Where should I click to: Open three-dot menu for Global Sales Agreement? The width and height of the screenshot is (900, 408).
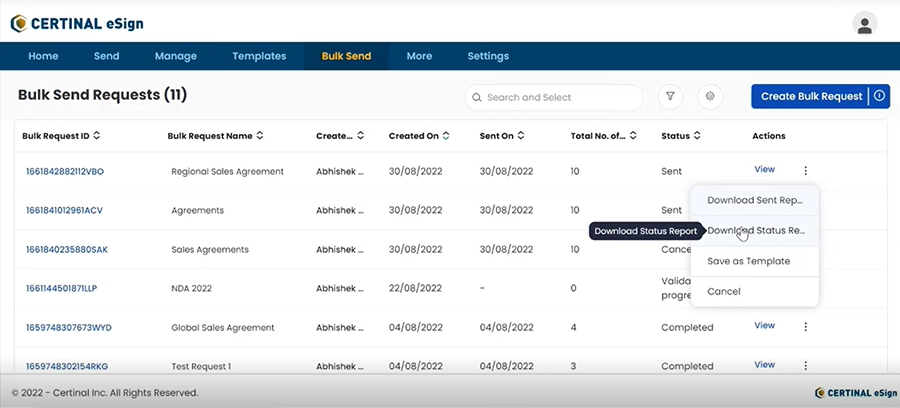(806, 327)
